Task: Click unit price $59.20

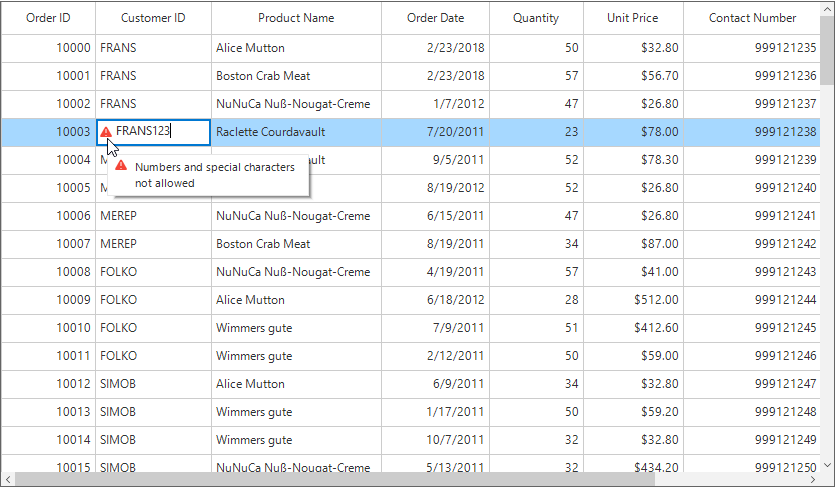Action: coord(633,412)
